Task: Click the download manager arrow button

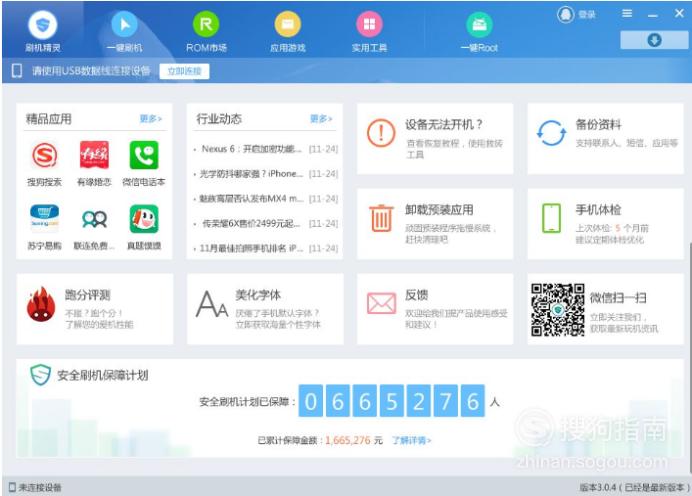Action: 654,40
